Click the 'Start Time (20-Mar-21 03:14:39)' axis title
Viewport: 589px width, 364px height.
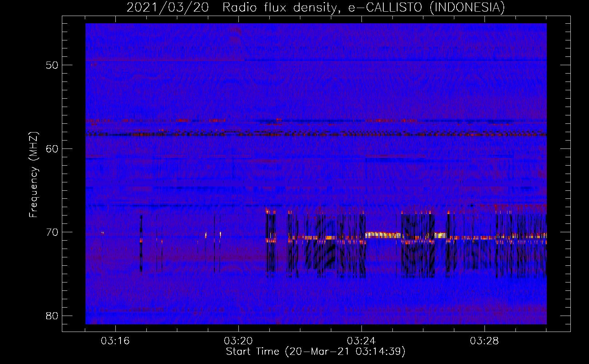(x=316, y=352)
